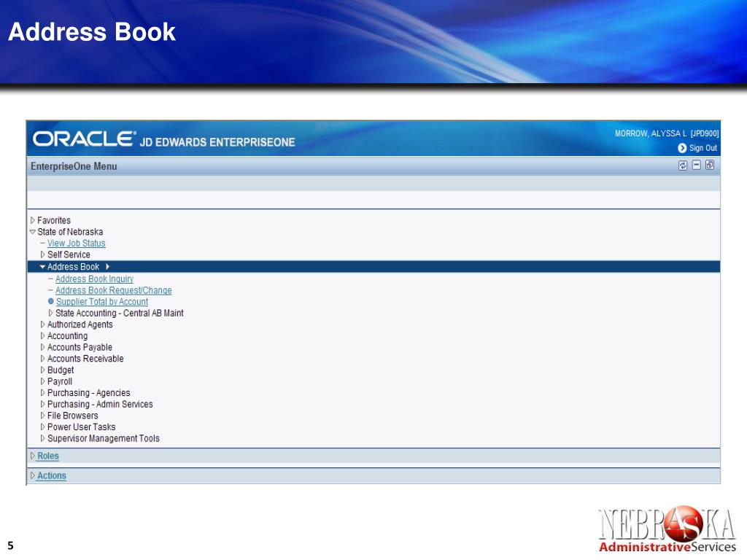Expand the Power User Tasks triangle
747x560 pixels.
pos(42,427)
